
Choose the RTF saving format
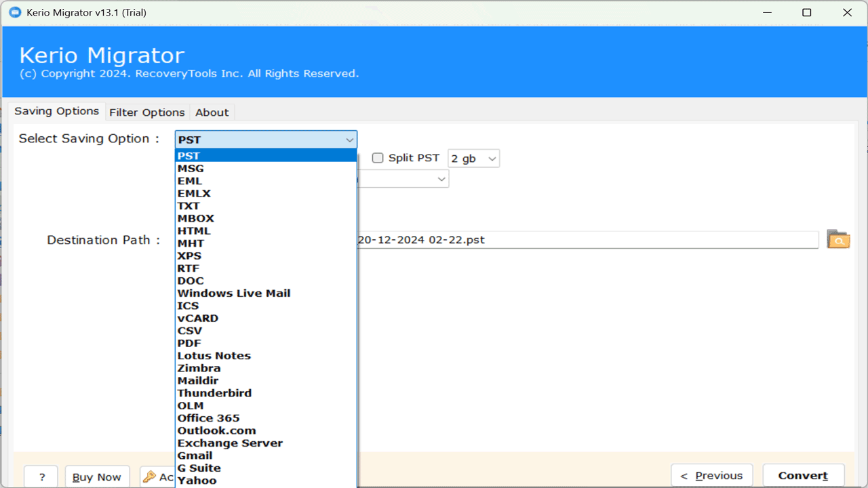click(266, 268)
